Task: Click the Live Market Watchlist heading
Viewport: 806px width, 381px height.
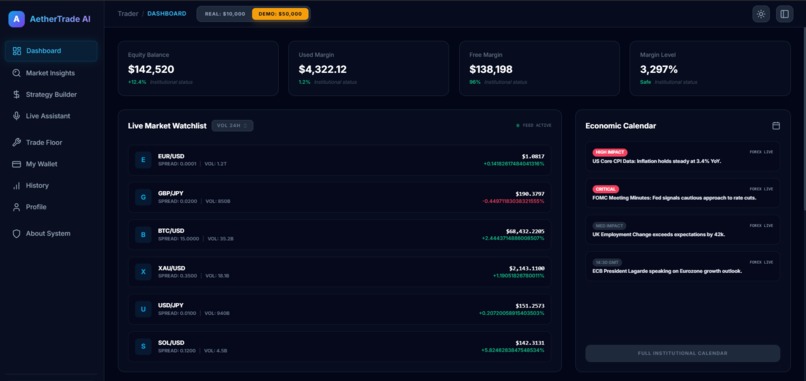Action: click(x=167, y=125)
